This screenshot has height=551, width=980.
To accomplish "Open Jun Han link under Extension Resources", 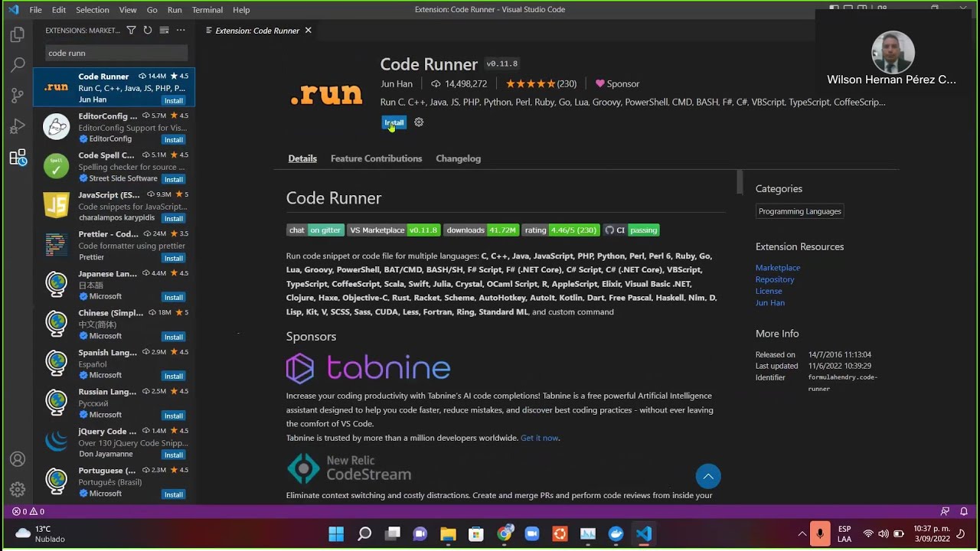I will (769, 302).
